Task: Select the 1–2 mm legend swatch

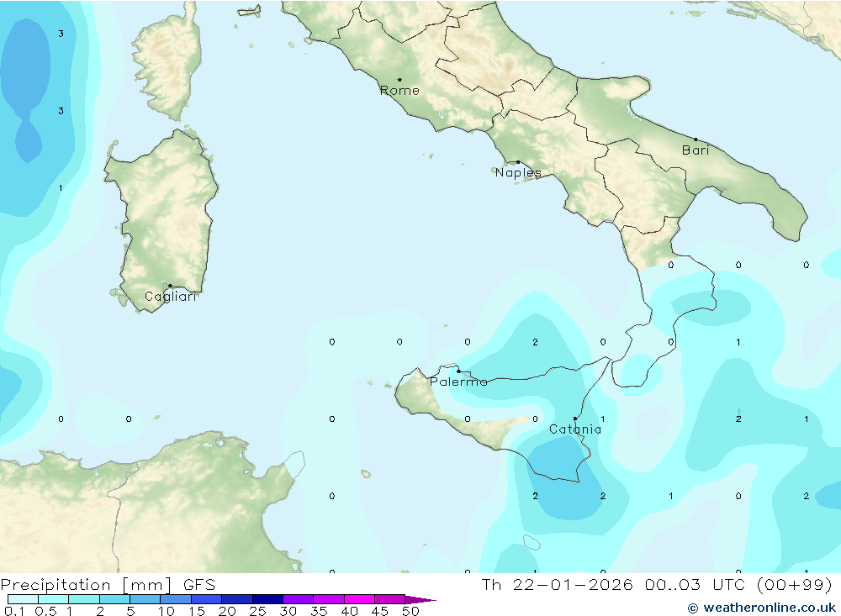Action: pyautogui.click(x=83, y=599)
